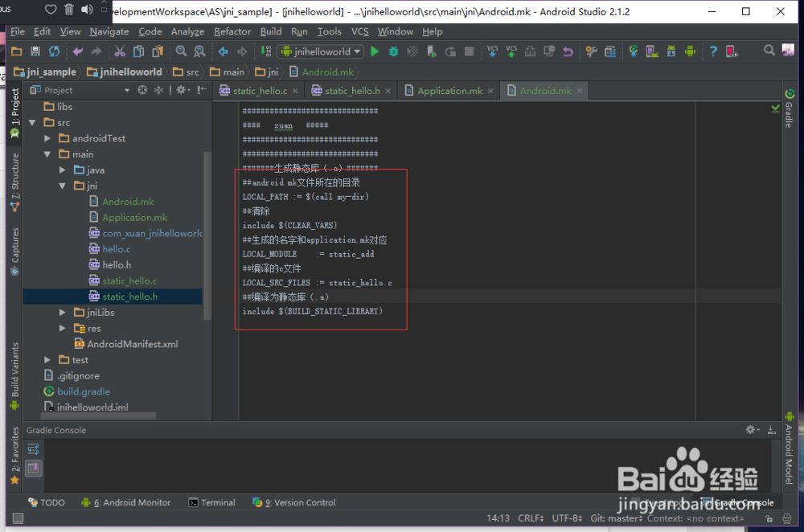Click the VCS Update Project icon
This screenshot has height=532, width=804.
tap(492, 51)
